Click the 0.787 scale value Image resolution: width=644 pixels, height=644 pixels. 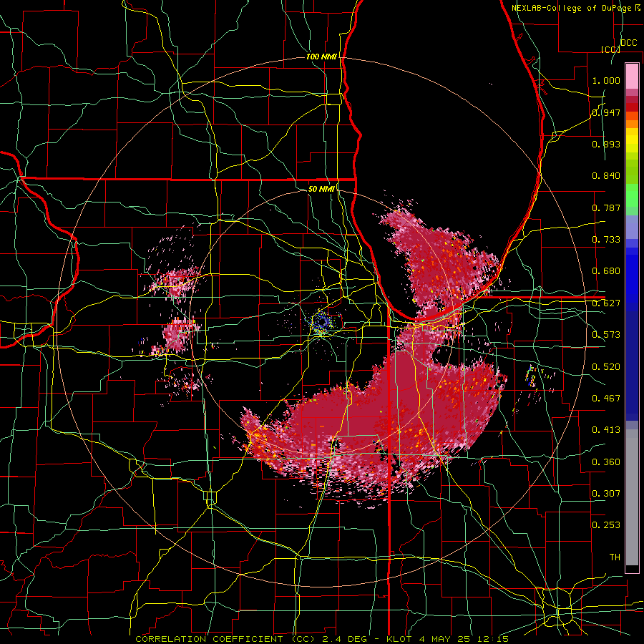(606, 208)
